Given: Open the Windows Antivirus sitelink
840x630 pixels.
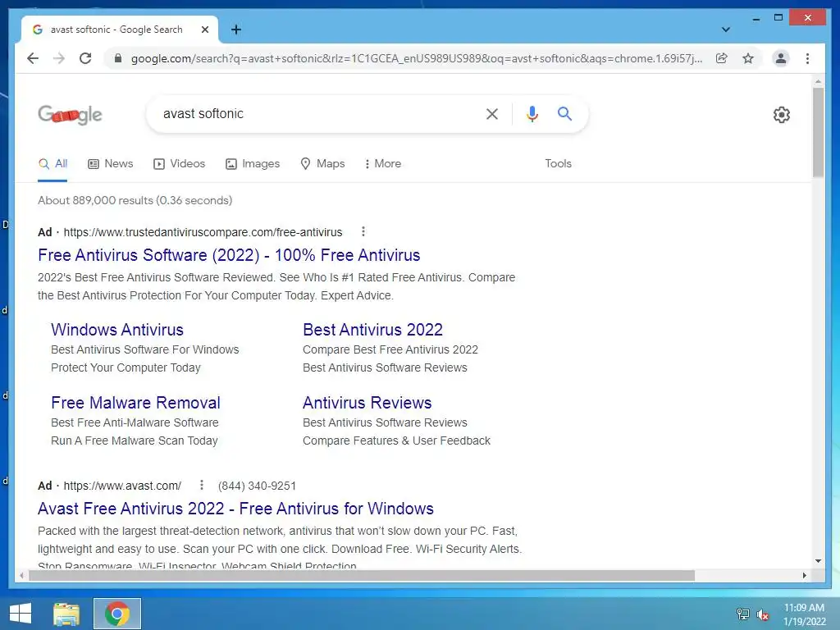Looking at the screenshot, I should click(x=117, y=330).
